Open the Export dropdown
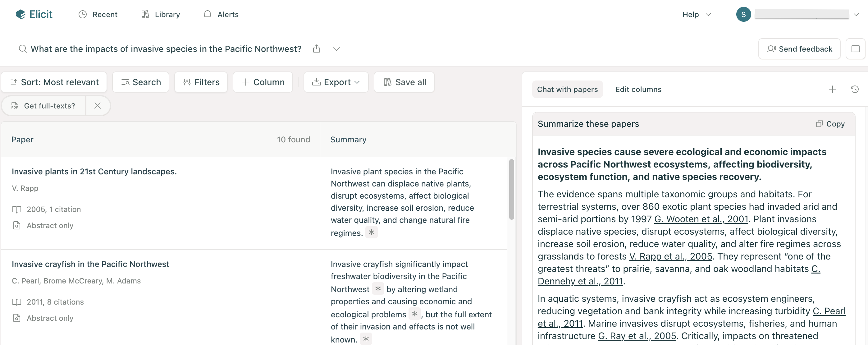This screenshot has height=345, width=868. pos(336,82)
